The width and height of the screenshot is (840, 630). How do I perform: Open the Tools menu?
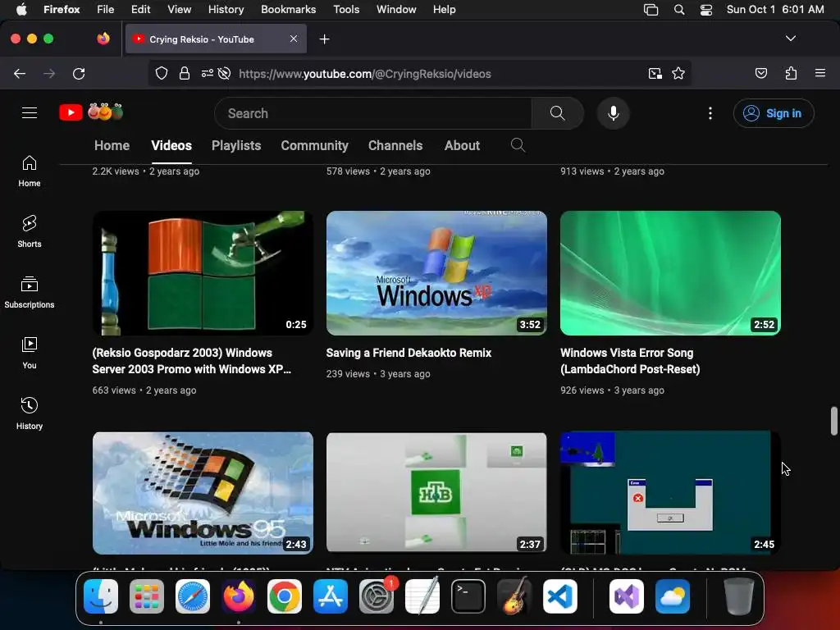[x=346, y=9]
